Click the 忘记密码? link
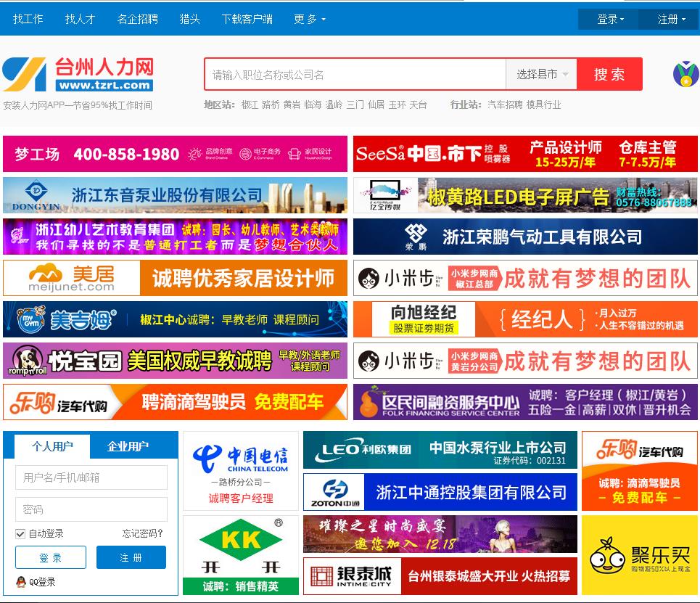Image resolution: width=700 pixels, height=603 pixels. pos(142,533)
